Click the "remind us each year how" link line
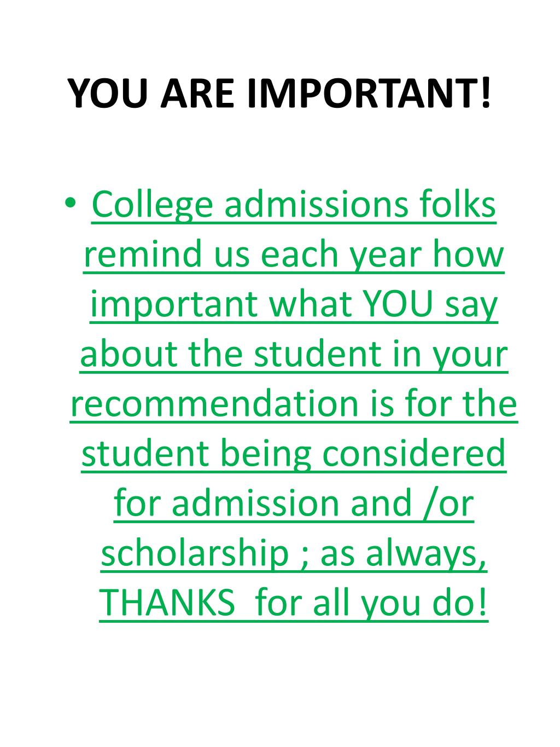560x747 pixels. (294, 255)
